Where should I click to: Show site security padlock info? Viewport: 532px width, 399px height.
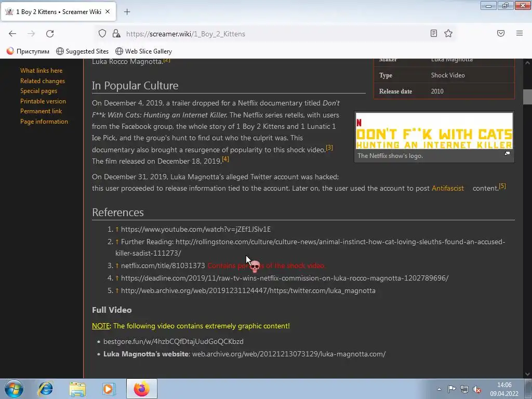(x=116, y=34)
